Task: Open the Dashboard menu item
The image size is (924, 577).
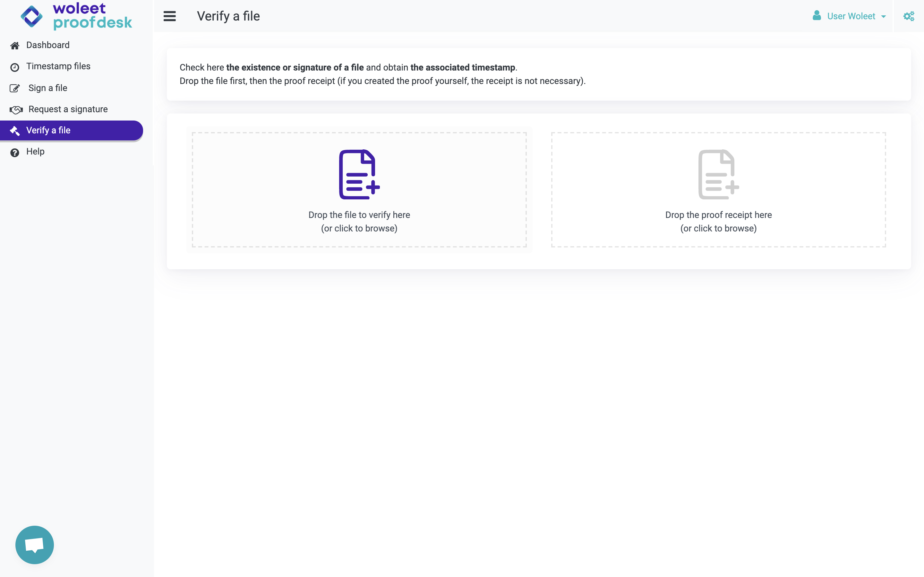Action: (x=48, y=45)
